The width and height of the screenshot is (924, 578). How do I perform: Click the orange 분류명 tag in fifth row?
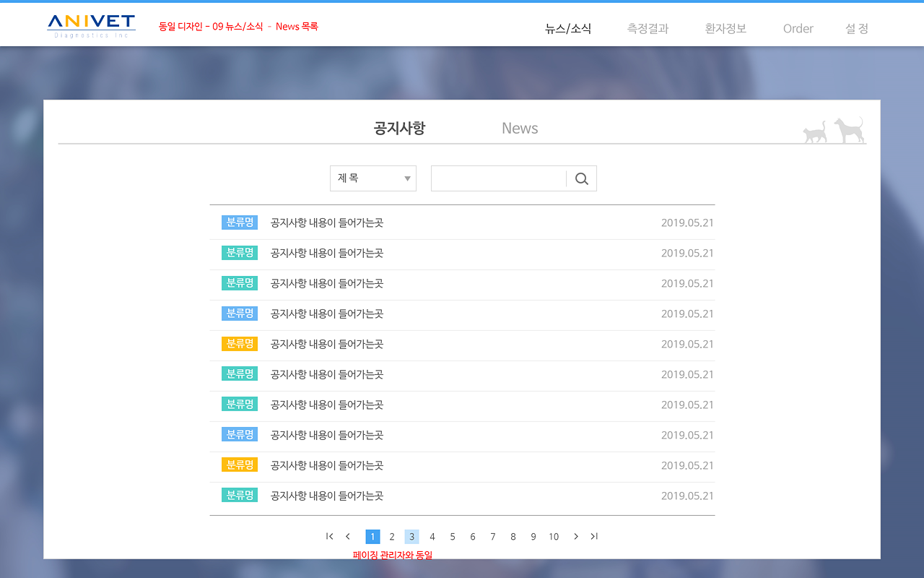[239, 344]
